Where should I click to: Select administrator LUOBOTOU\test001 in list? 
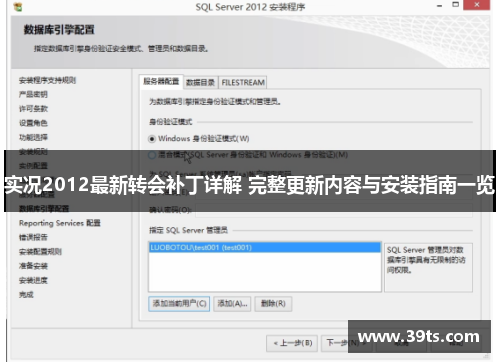(265, 247)
